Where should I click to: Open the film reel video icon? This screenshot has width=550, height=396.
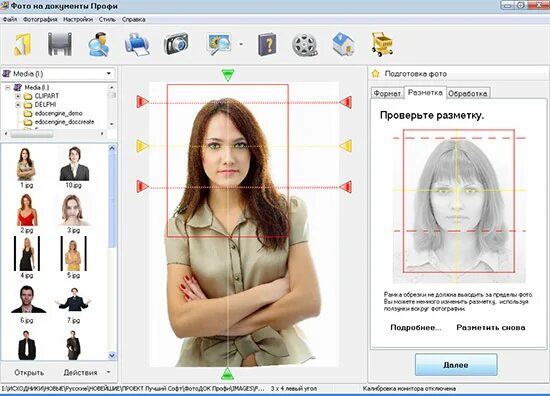304,45
